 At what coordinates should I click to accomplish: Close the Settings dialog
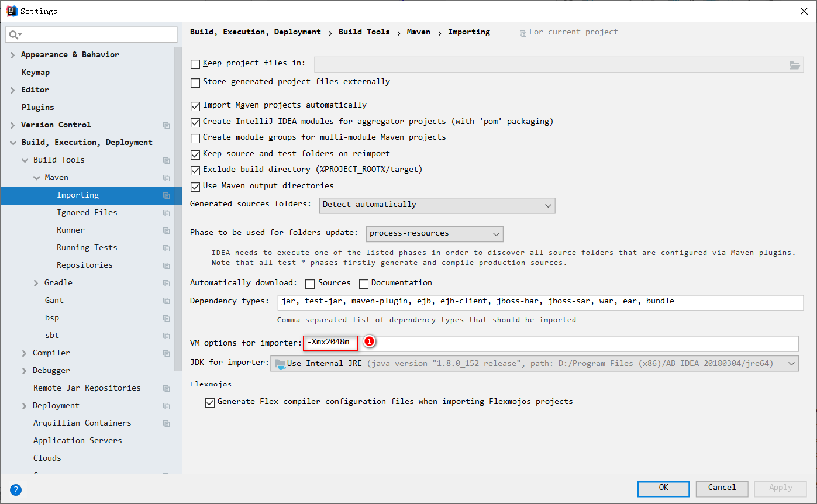coord(804,11)
